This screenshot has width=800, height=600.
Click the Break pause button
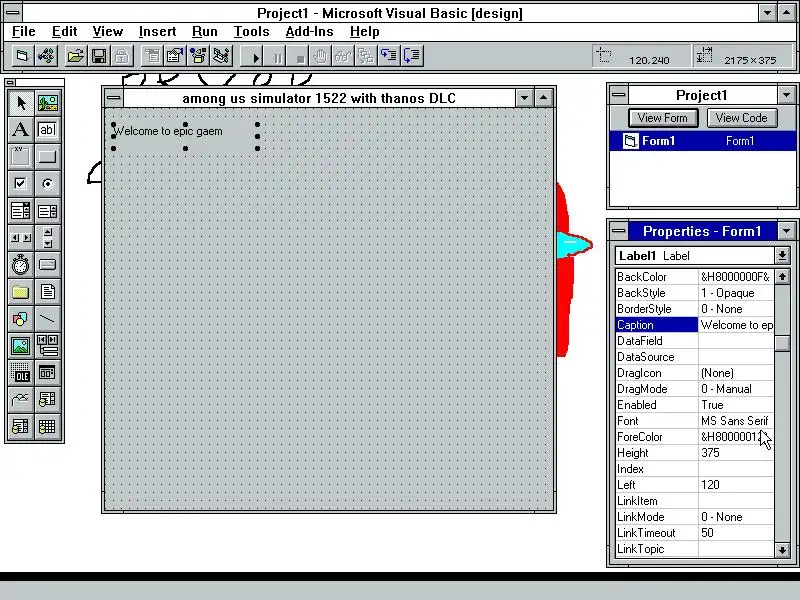pos(277,56)
